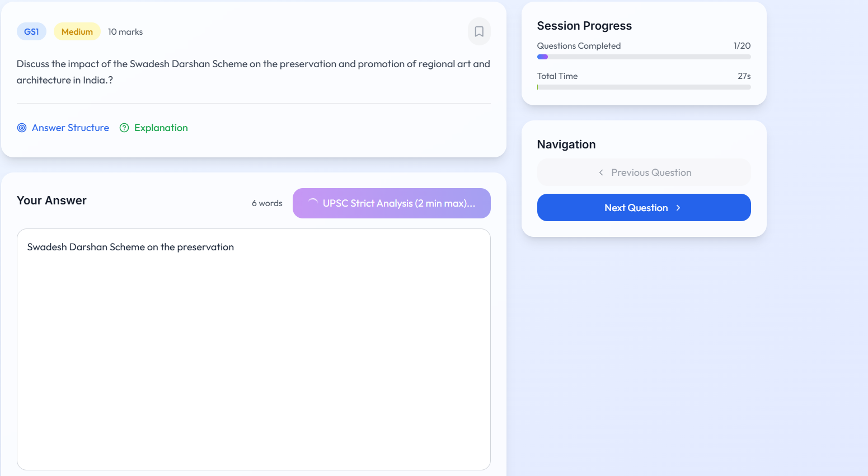Click the GS1 paper tag
This screenshot has height=476, width=868.
point(31,32)
